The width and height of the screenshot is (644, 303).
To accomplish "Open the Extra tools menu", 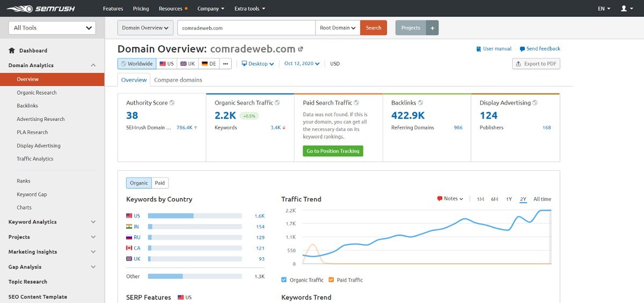I will pos(250,9).
